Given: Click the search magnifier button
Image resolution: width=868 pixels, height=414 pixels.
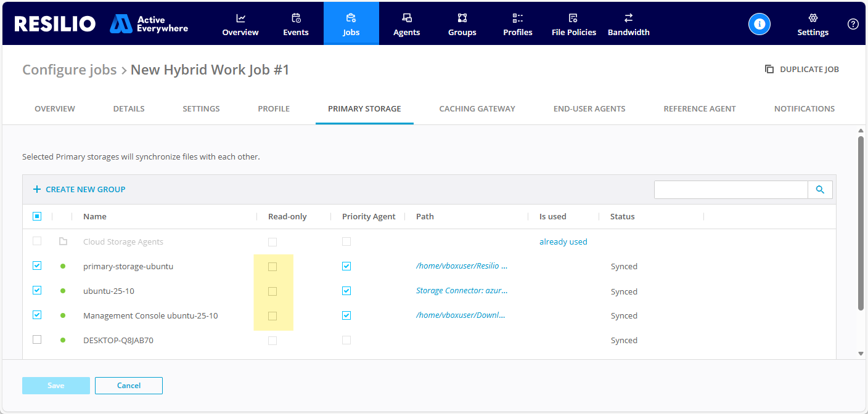Looking at the screenshot, I should [820, 190].
